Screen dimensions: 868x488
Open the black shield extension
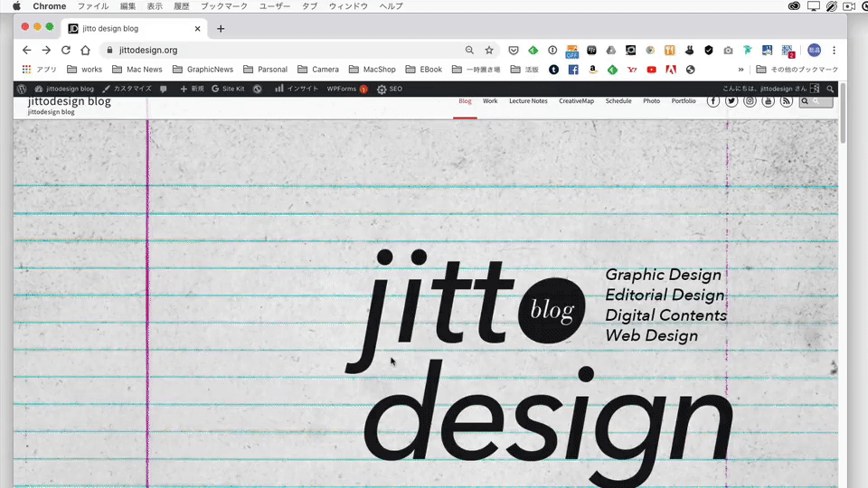click(709, 51)
